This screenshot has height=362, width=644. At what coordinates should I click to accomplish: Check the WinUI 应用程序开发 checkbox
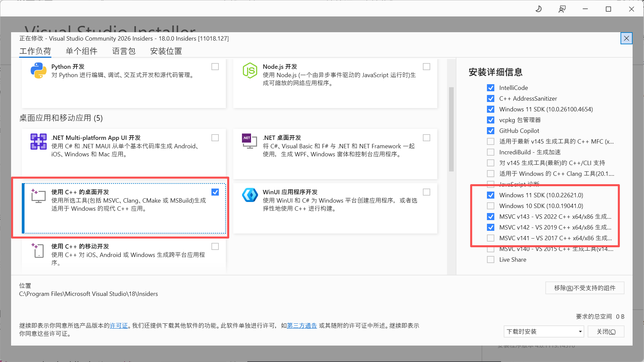[x=427, y=192]
